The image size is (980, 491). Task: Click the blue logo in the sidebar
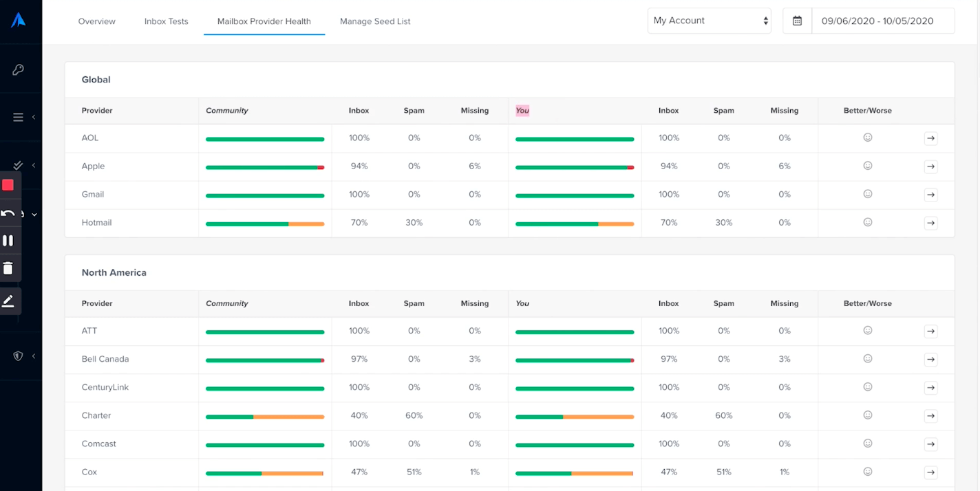click(x=18, y=20)
